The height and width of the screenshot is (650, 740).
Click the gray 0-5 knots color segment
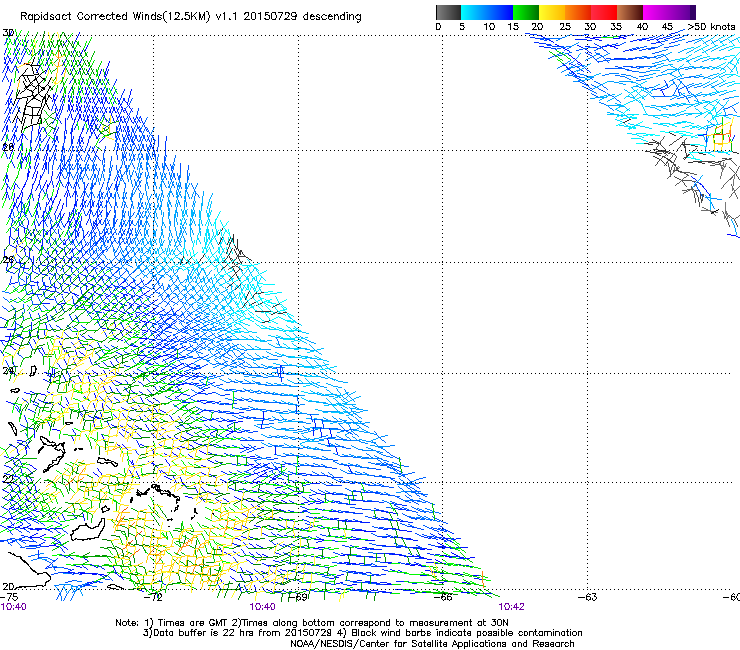pos(448,12)
